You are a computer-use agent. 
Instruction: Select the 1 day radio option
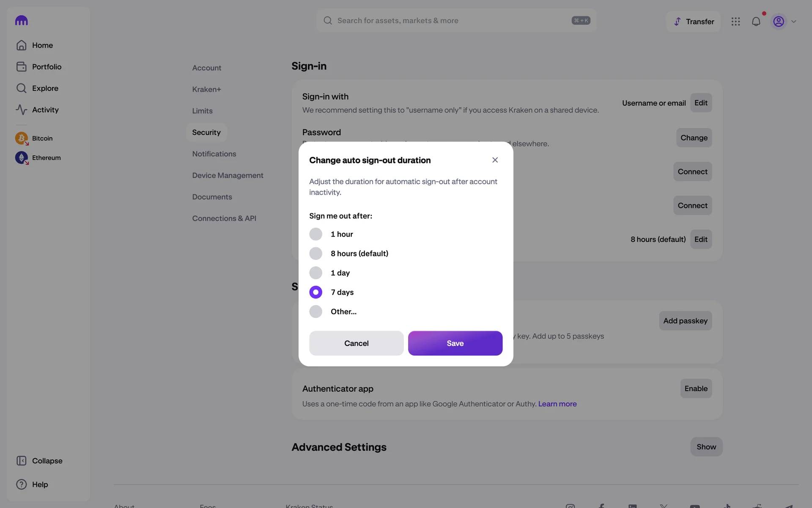[315, 273]
